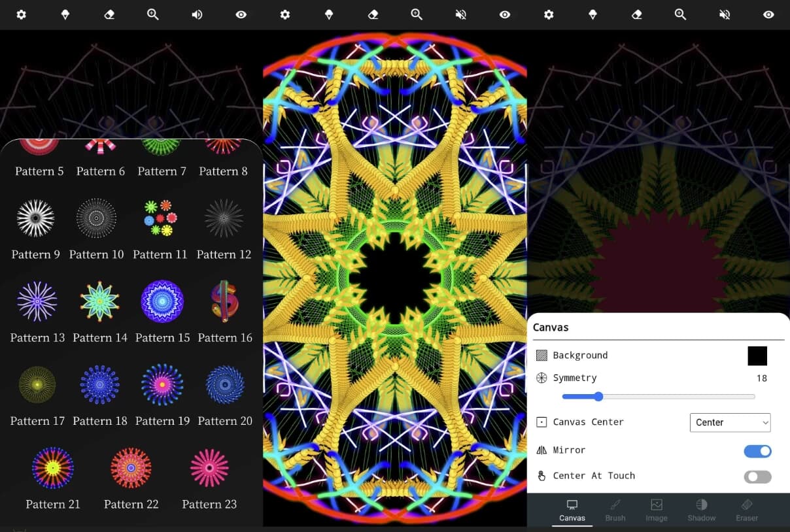This screenshot has width=790, height=532.
Task: Click the Center At Touch hand icon
Action: coord(541,476)
